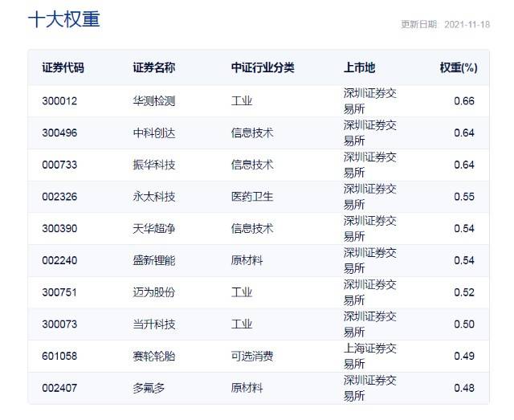Select security code 002240
The height and width of the screenshot is (420, 514).
(59, 260)
